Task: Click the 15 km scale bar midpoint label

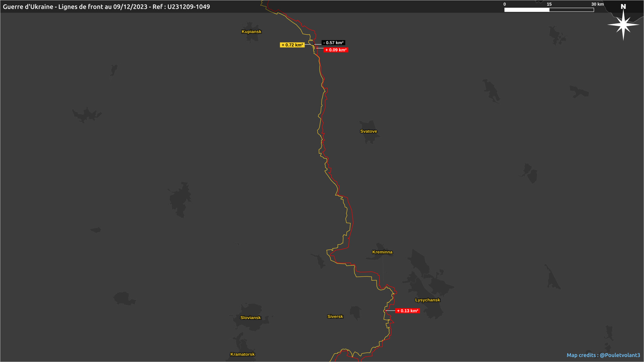Action: 549,4
